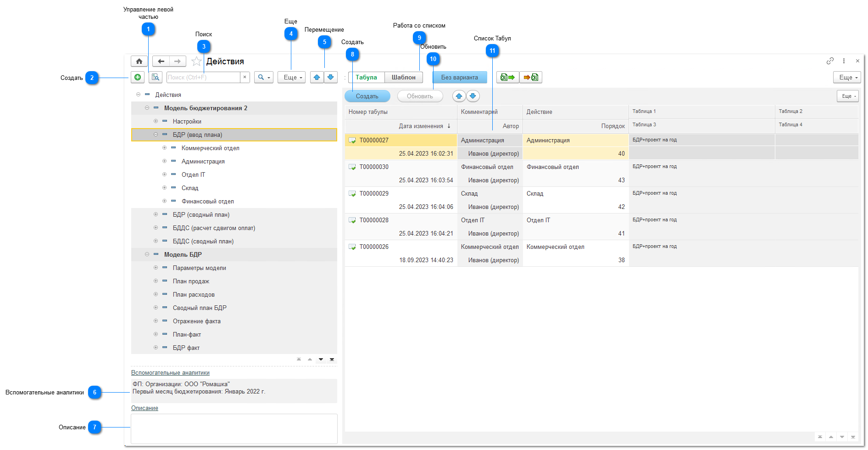868x450 pixels.
Task: Copy link to this form
Action: 830,61
